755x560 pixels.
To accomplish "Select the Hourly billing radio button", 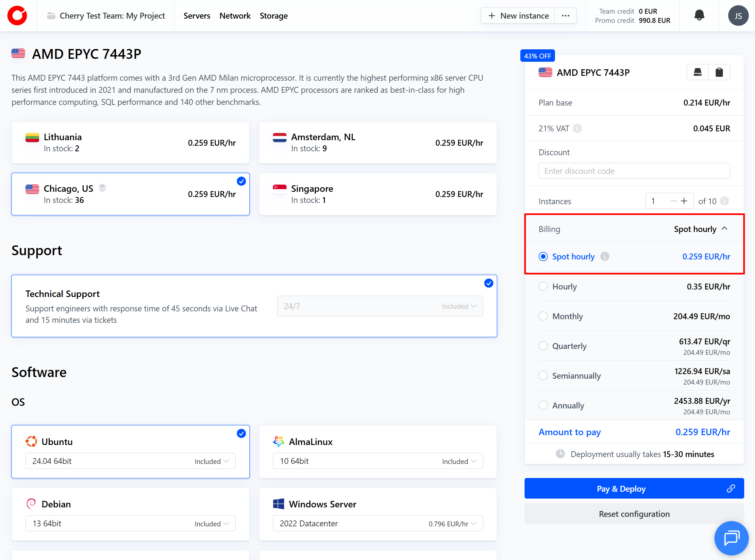I will pyautogui.click(x=543, y=287).
